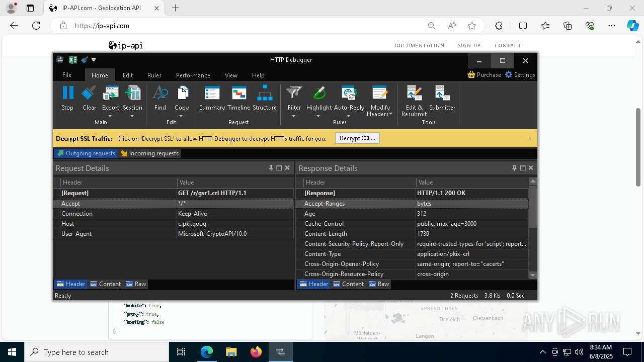Click the Decrypt SSL... button

coord(357,138)
